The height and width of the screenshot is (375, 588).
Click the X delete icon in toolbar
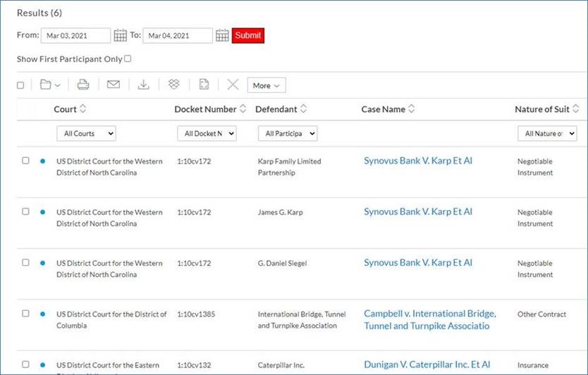pyautogui.click(x=233, y=85)
